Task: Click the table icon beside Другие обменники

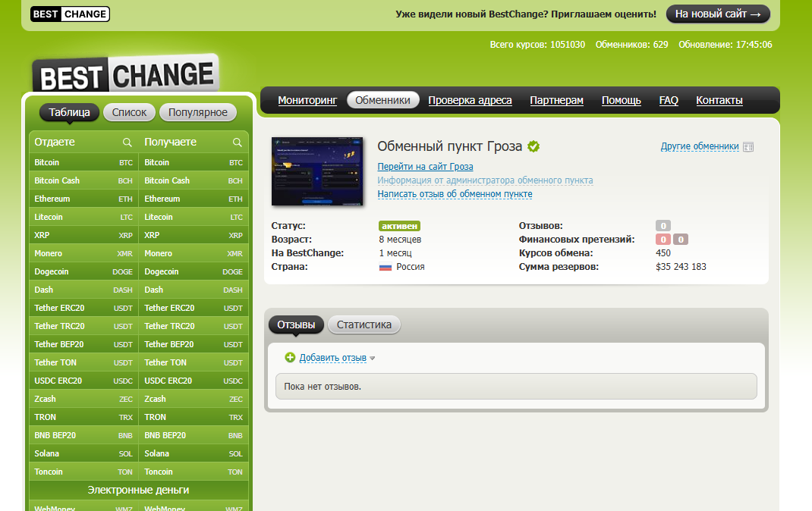Action: (749, 147)
